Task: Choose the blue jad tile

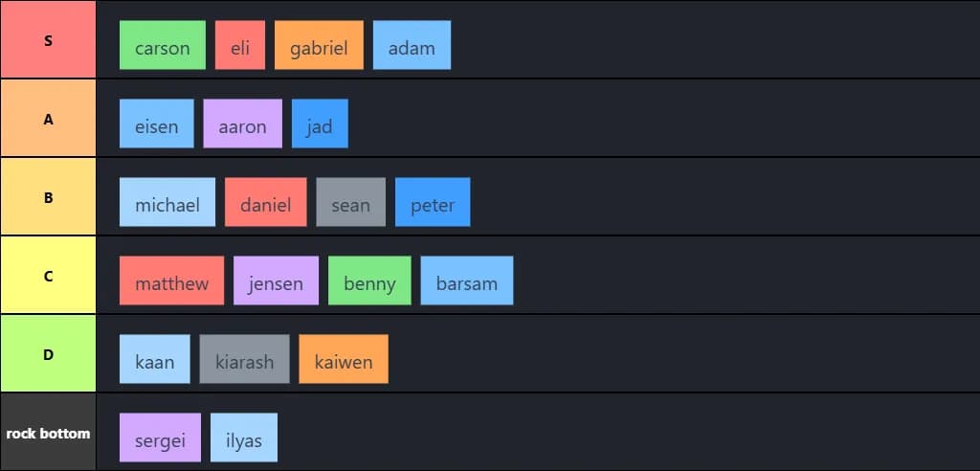Action: click(320, 123)
